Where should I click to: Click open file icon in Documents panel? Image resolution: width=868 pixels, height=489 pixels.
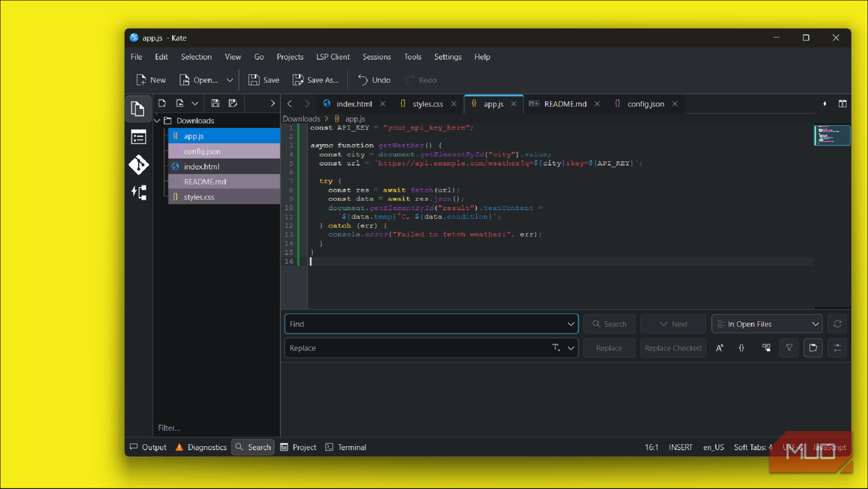pos(180,103)
